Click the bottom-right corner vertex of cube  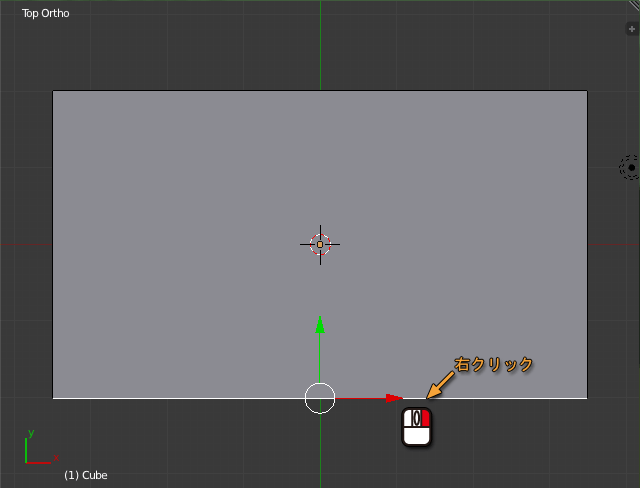[587, 398]
